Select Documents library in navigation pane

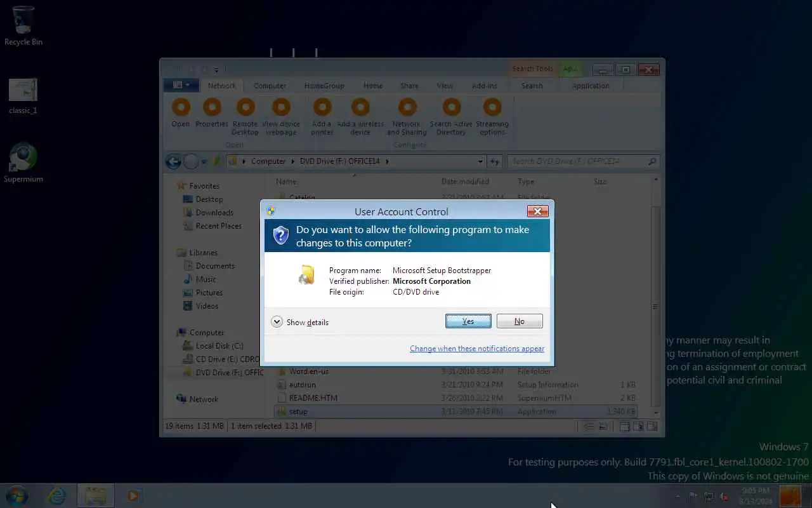point(215,266)
